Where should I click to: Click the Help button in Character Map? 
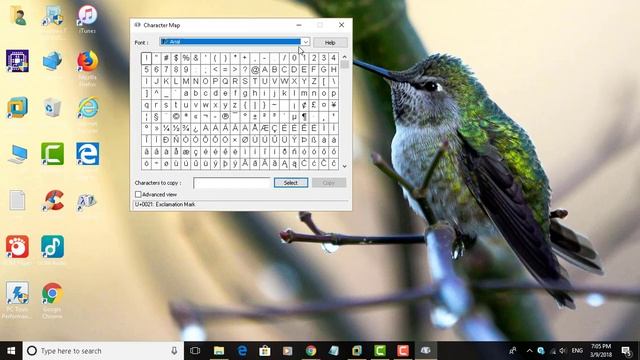[x=330, y=42]
